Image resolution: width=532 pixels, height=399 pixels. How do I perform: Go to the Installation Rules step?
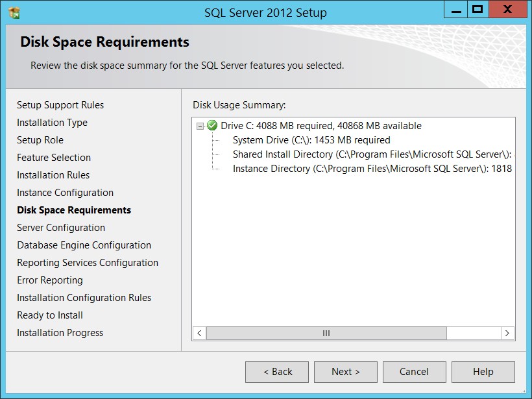pyautogui.click(x=53, y=175)
